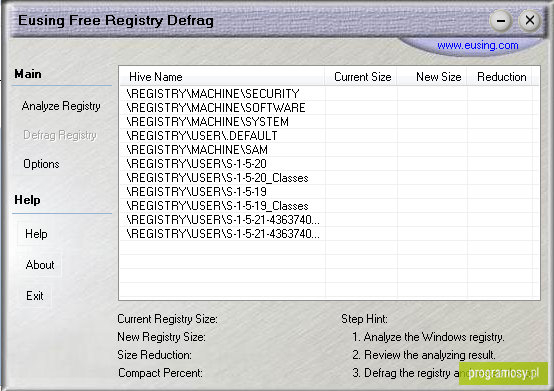Open the About dialog
The width and height of the screenshot is (554, 391).
[x=40, y=265]
